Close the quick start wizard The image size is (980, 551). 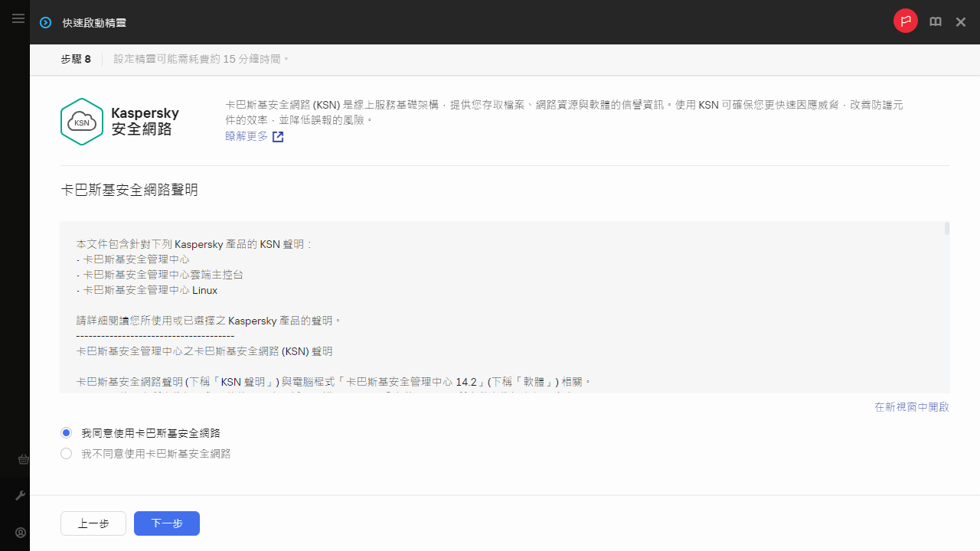pyautogui.click(x=961, y=22)
